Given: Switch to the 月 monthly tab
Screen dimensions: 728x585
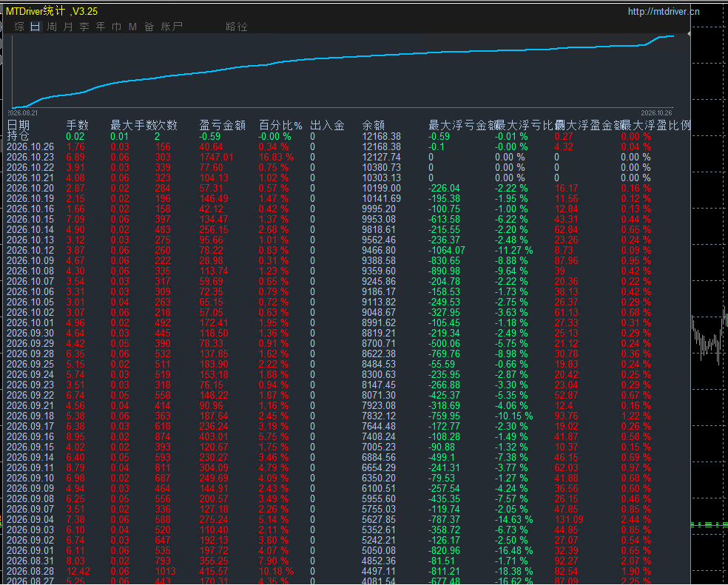Looking at the screenshot, I should (68, 27).
